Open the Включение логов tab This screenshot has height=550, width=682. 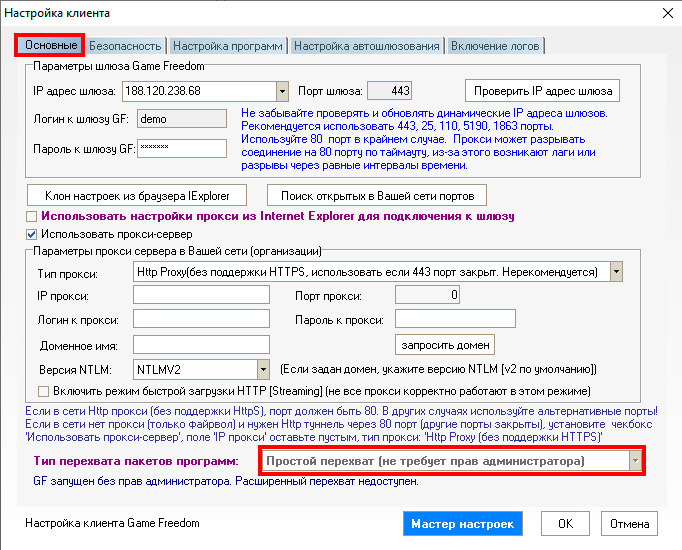[x=495, y=46]
